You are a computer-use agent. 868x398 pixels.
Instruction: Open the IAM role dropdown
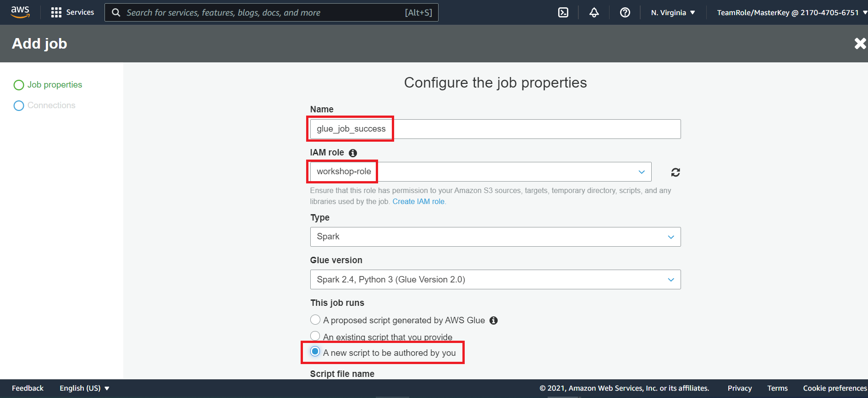tap(481, 171)
